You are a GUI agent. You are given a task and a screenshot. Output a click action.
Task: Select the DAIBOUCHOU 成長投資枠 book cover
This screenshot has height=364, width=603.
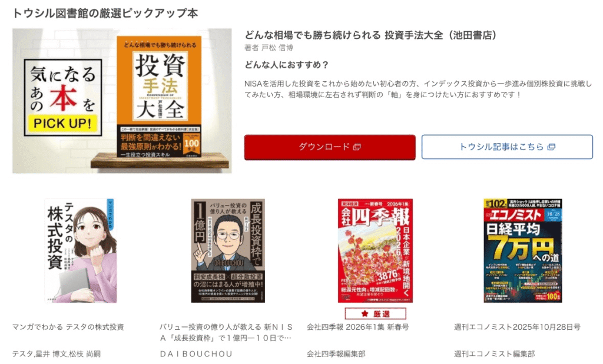(x=228, y=250)
